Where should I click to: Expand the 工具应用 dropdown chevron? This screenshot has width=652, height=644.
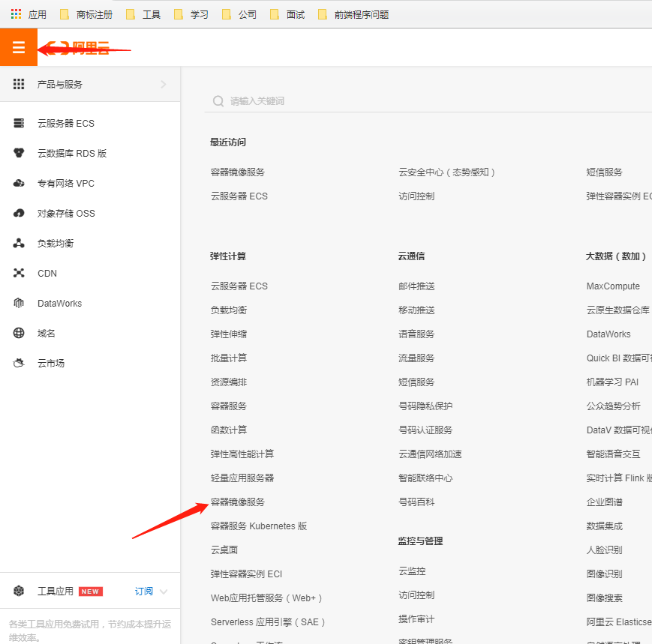pos(164,592)
